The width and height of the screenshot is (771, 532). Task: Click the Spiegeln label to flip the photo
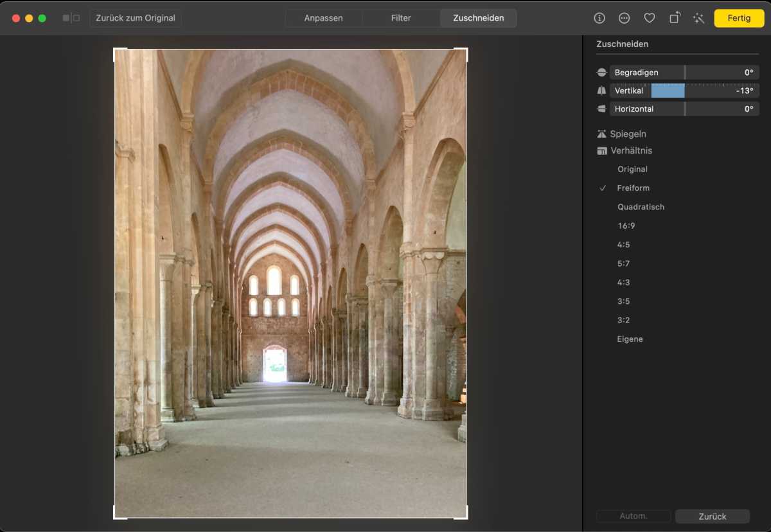(628, 134)
